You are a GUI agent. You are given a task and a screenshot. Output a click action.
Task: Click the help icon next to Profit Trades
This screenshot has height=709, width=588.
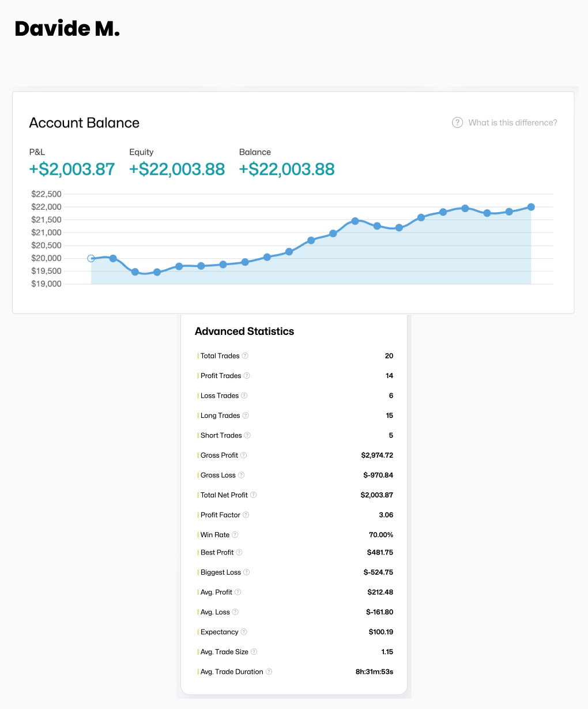[x=247, y=376]
